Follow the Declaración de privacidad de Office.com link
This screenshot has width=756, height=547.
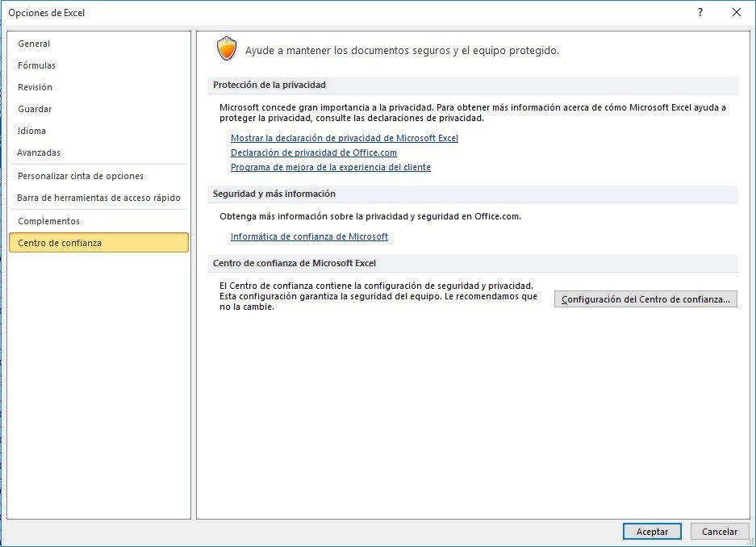pos(313,152)
